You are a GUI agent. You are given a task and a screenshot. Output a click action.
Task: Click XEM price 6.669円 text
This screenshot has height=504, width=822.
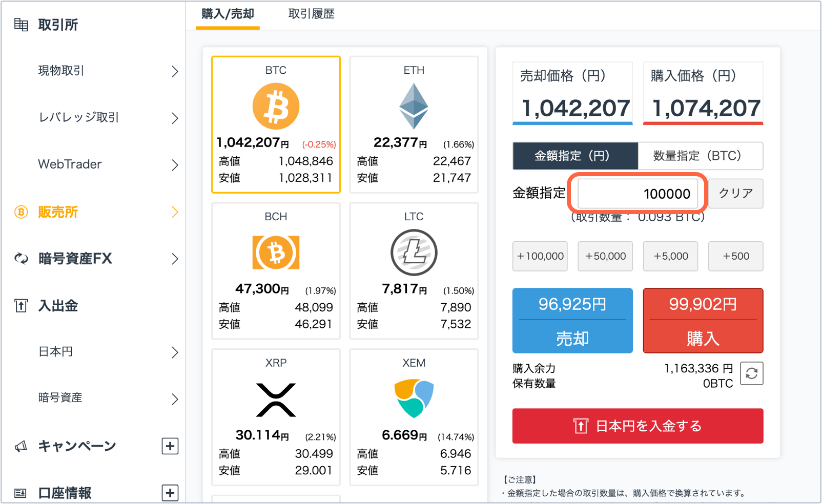click(404, 435)
